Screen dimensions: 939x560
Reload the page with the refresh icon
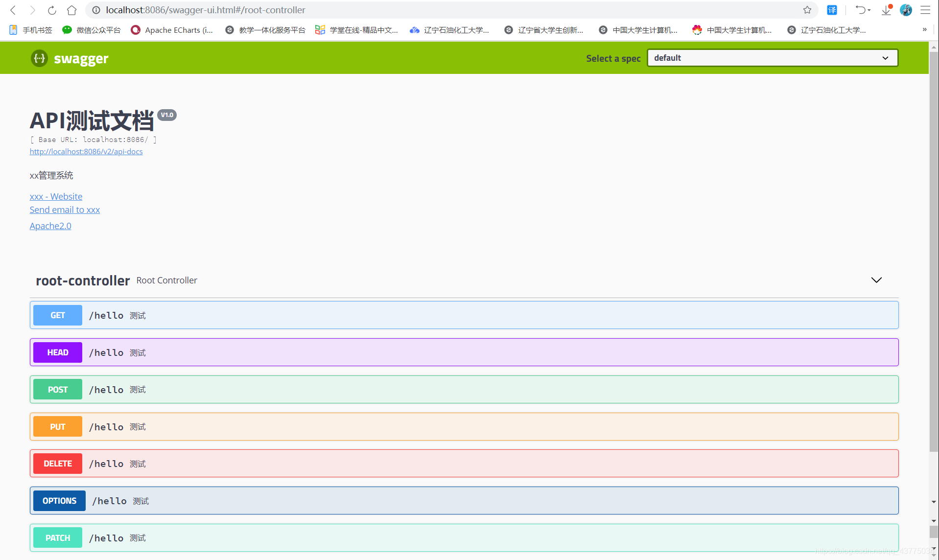[x=52, y=10]
